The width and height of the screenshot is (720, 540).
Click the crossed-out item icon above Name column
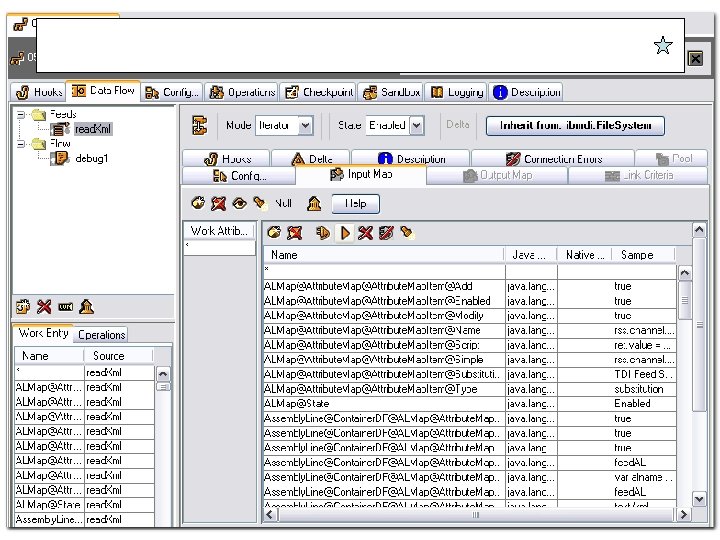click(295, 233)
